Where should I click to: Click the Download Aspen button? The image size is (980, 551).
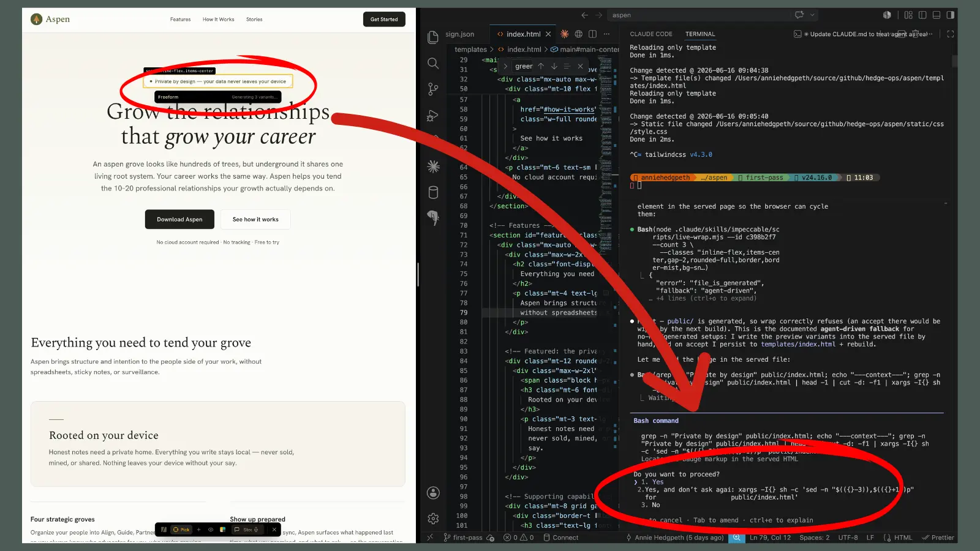tap(179, 219)
